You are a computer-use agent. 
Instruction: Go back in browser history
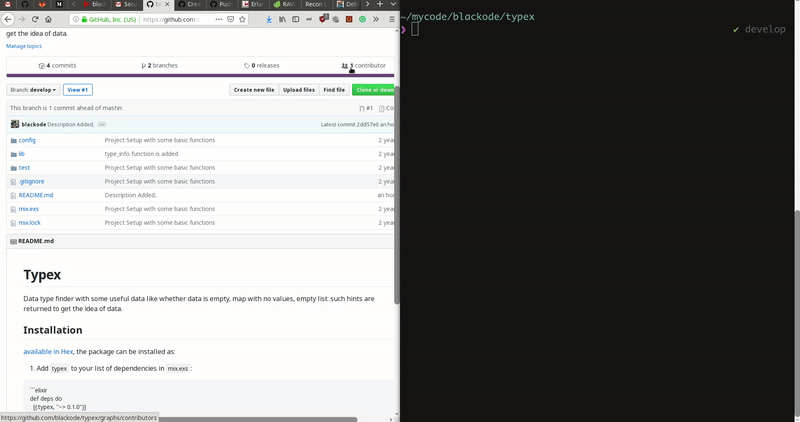[x=8, y=19]
